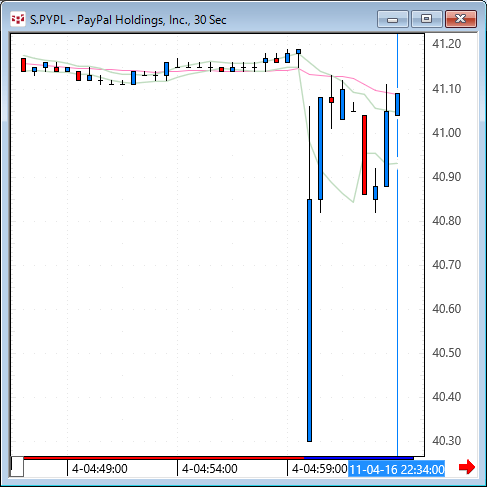Click the tall blue candle reaching 40.30
Screen dimensions: 487x487
(309, 320)
